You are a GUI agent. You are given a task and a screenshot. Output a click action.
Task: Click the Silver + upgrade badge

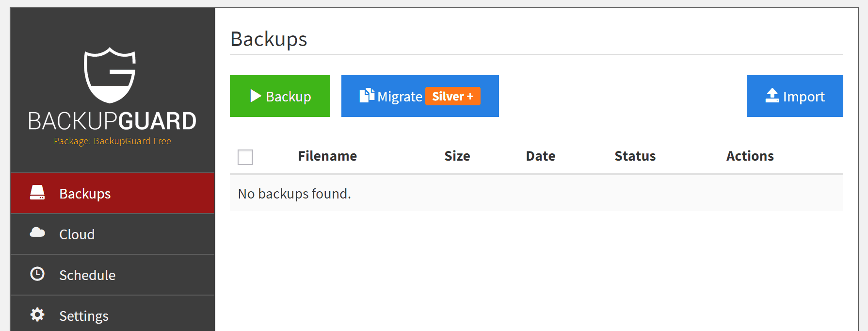tap(453, 96)
